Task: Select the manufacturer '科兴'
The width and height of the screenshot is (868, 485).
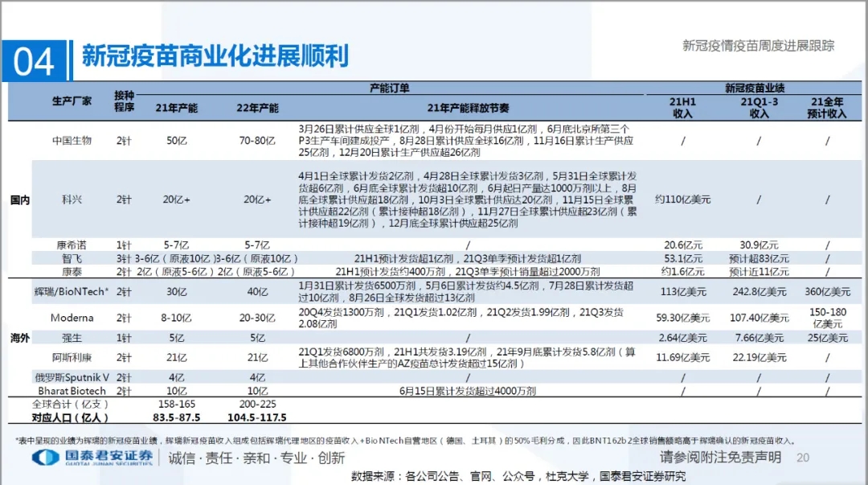Action: (x=72, y=199)
